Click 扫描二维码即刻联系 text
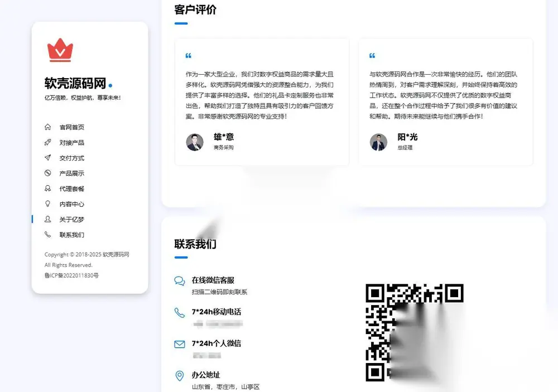This screenshot has height=392, width=558. tap(219, 292)
